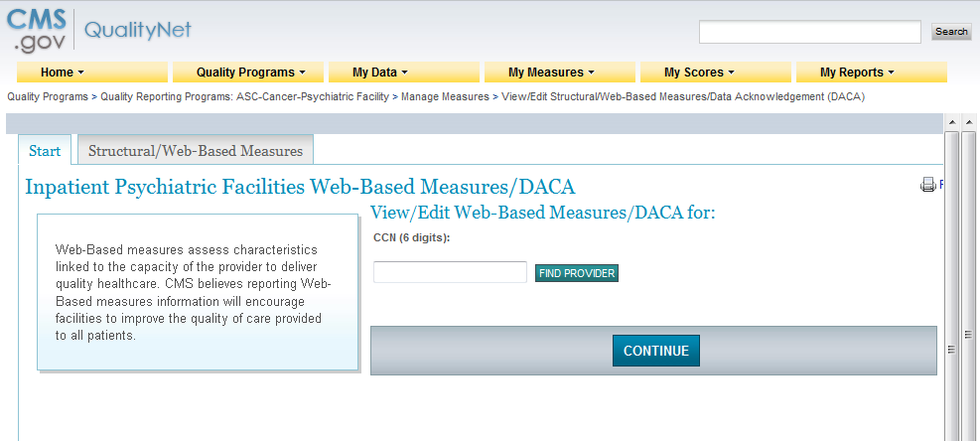Screen dimensions: 980x441
Task: Switch to the Structural/Web-Based Measures tab
Action: [196, 151]
